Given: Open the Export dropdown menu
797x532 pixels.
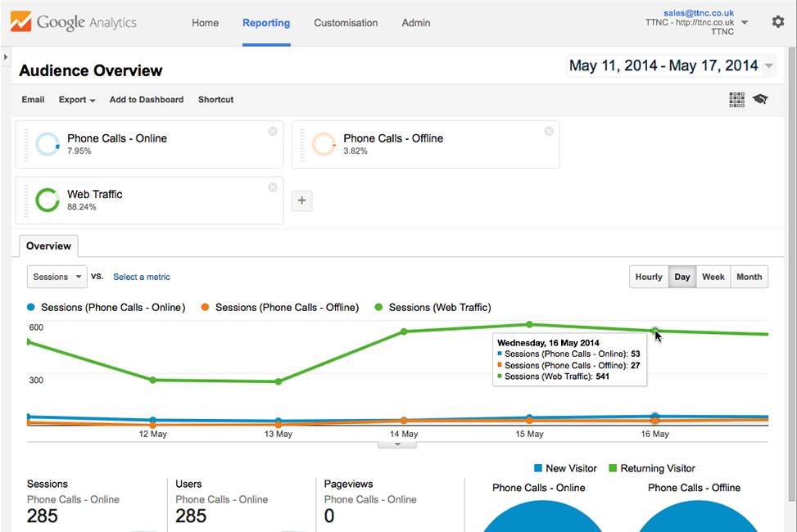Looking at the screenshot, I should [x=77, y=100].
